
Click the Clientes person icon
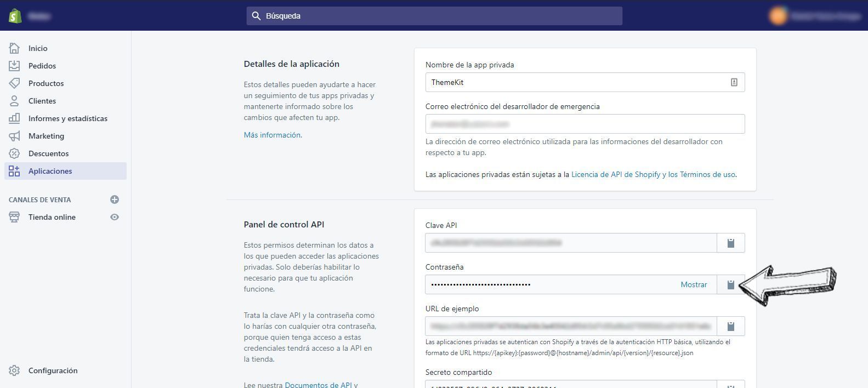pyautogui.click(x=14, y=101)
